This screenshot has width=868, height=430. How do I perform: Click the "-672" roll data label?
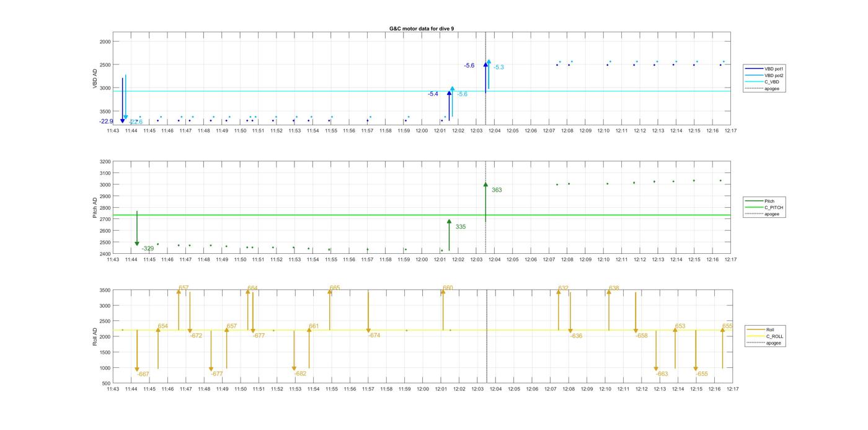coord(196,336)
